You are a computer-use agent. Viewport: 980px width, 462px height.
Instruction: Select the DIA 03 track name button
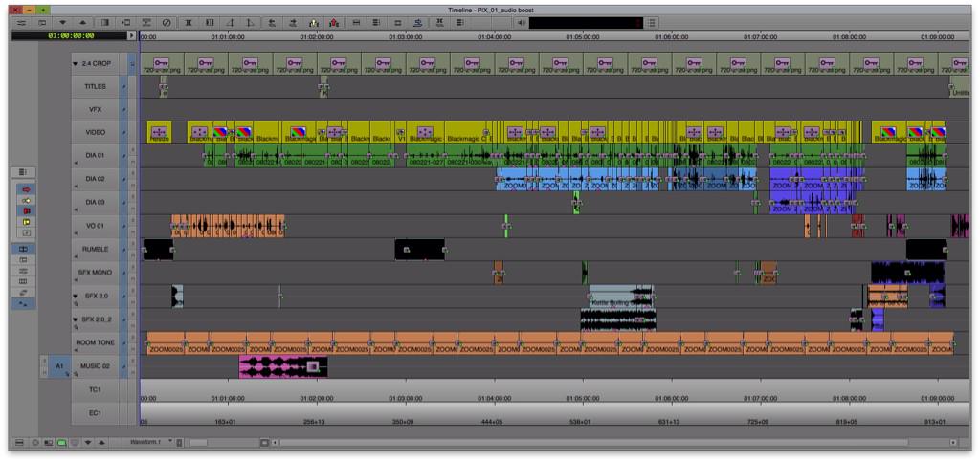(95, 202)
